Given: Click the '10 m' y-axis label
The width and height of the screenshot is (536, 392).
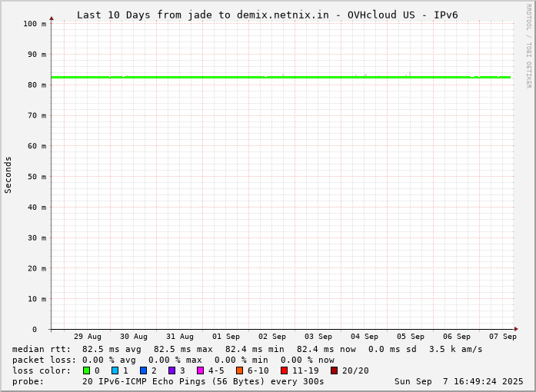Looking at the screenshot, I should click(x=37, y=299).
